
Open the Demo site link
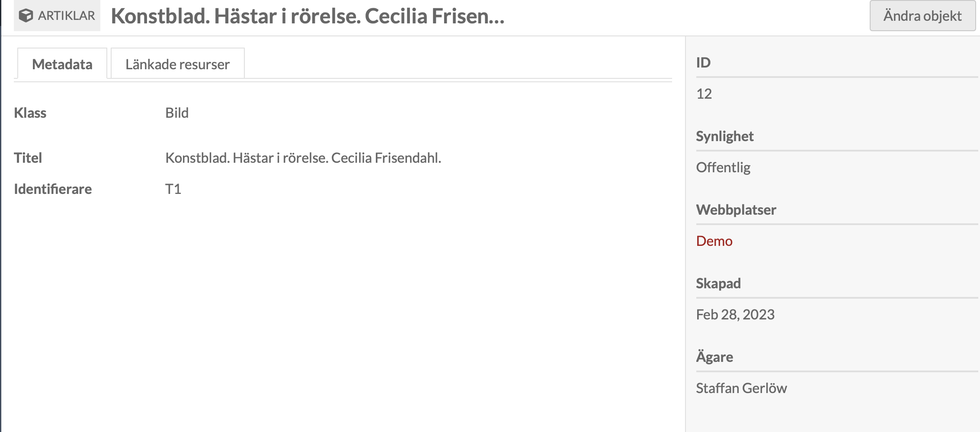pyautogui.click(x=714, y=241)
